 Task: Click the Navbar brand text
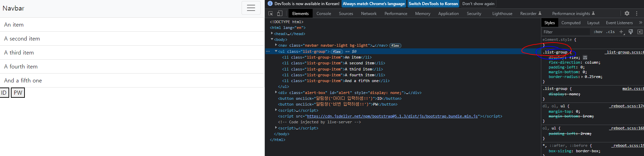click(x=14, y=8)
